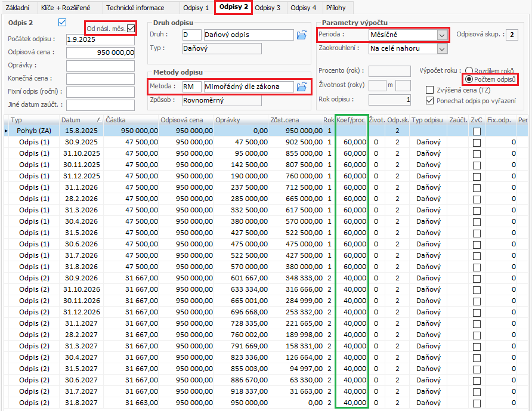Screen dimensions: 532x411
Task: Select the Rozdílem roků radio button
Action: (469, 70)
